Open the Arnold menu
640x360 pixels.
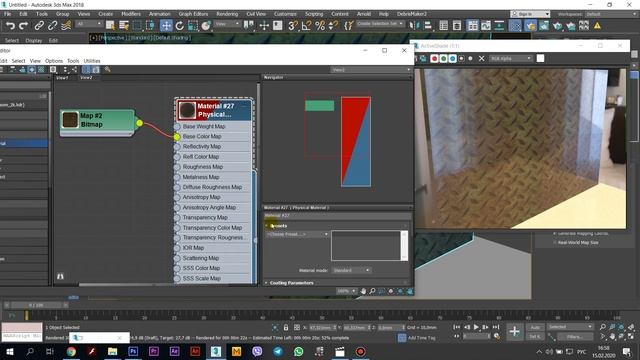coord(364,14)
